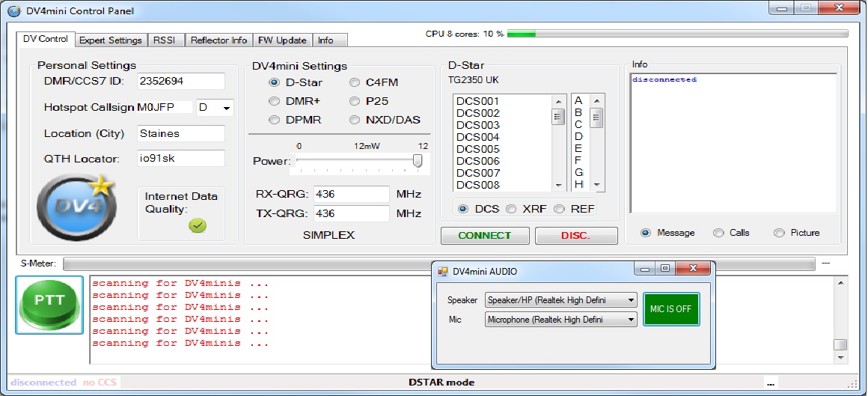The height and width of the screenshot is (396, 868).
Task: Click the CPU usage progress bar
Action: 678,34
